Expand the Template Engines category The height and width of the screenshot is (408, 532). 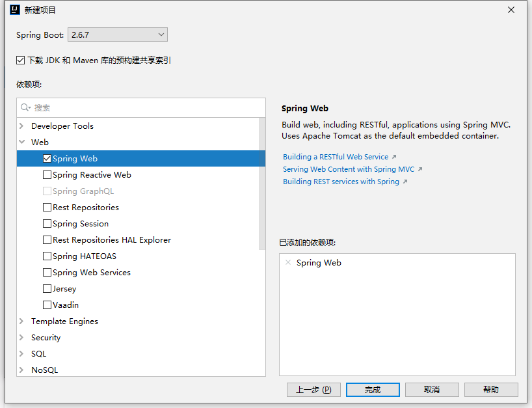click(21, 321)
